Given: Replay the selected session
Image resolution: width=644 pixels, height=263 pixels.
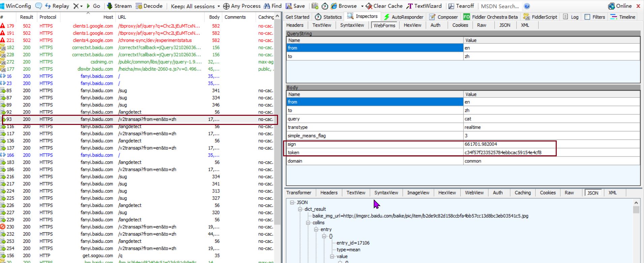Looking at the screenshot, I should click(57, 6).
